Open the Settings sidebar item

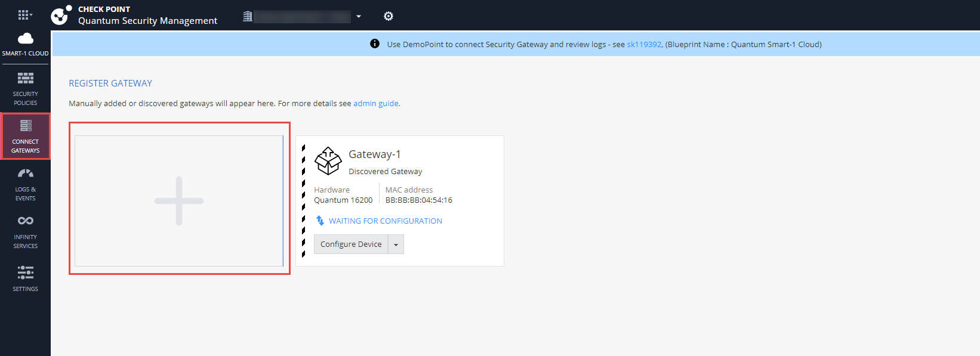tap(25, 278)
